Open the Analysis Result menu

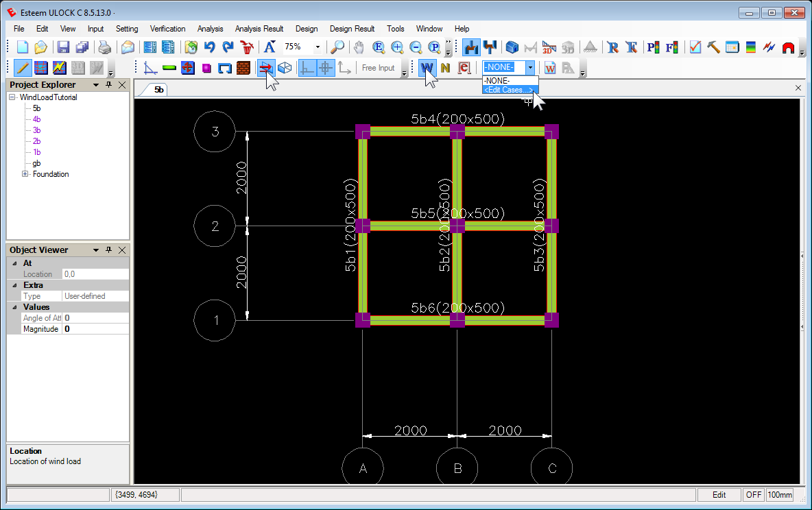point(259,29)
